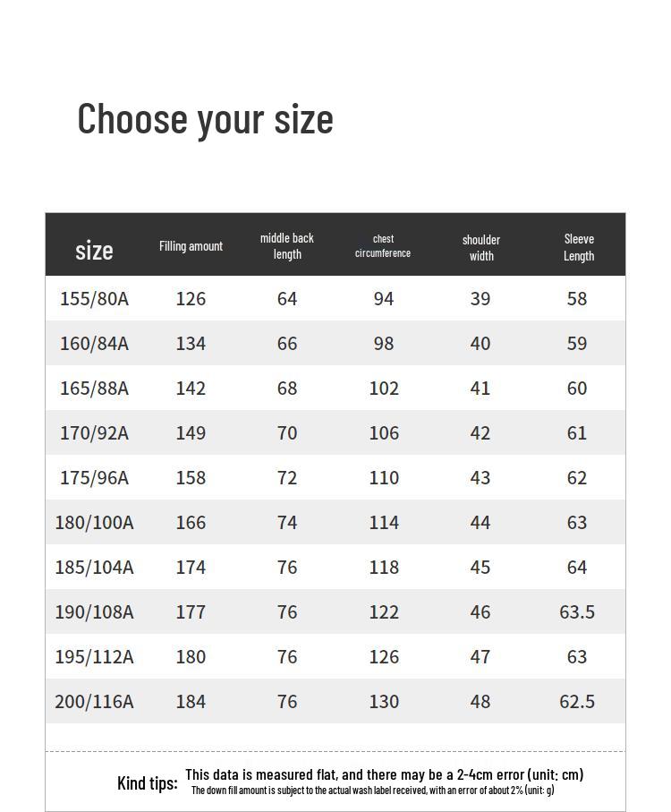Select the 155/80A size row label
Viewport: 671px width, 812px height.
[94, 299]
